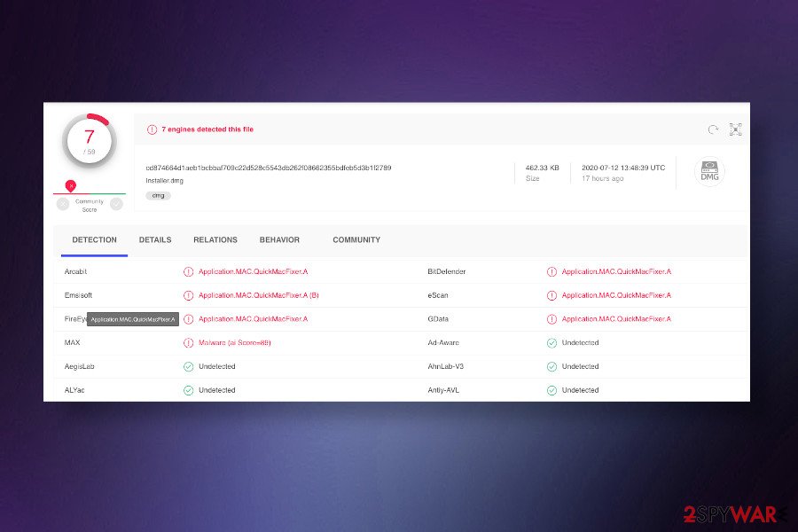The height and width of the screenshot is (532, 798).
Task: Click the eScan detection warning icon
Action: tap(552, 295)
